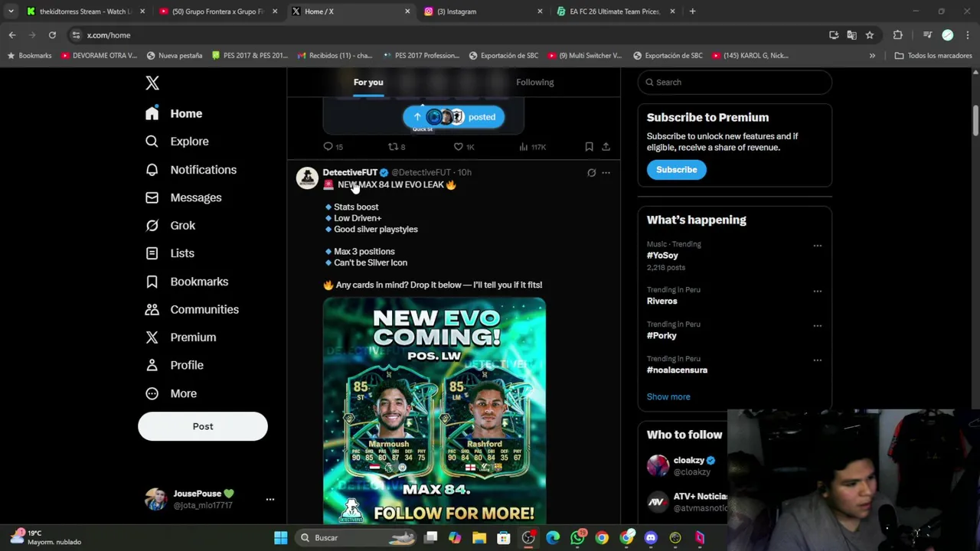Bookmark this page with star icon
The height and width of the screenshot is (551, 980).
pos(870,35)
